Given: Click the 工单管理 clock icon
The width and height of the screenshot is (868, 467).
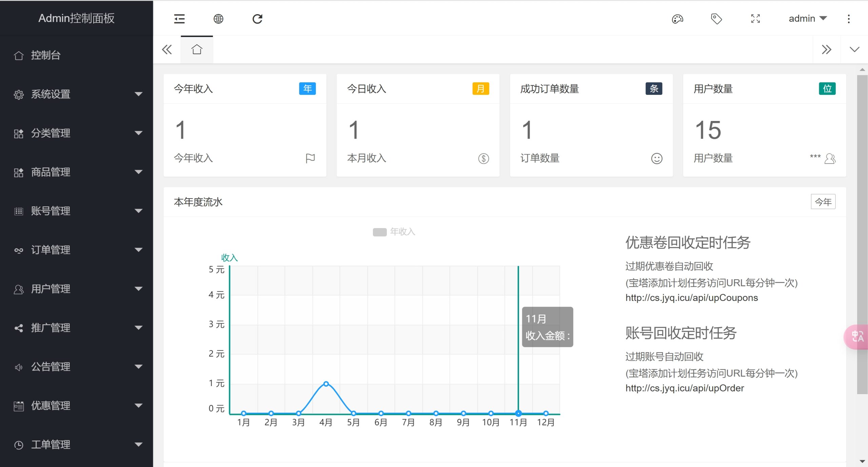Looking at the screenshot, I should click(x=19, y=445).
